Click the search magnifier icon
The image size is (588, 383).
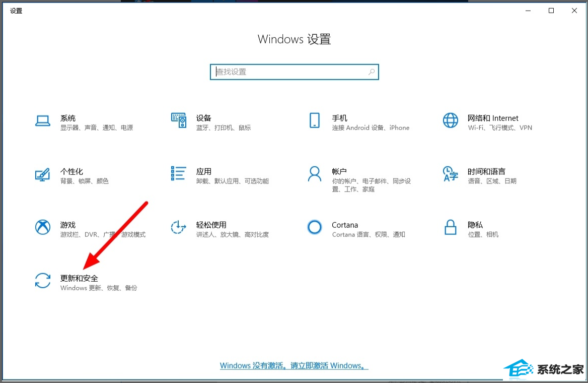[x=371, y=72]
